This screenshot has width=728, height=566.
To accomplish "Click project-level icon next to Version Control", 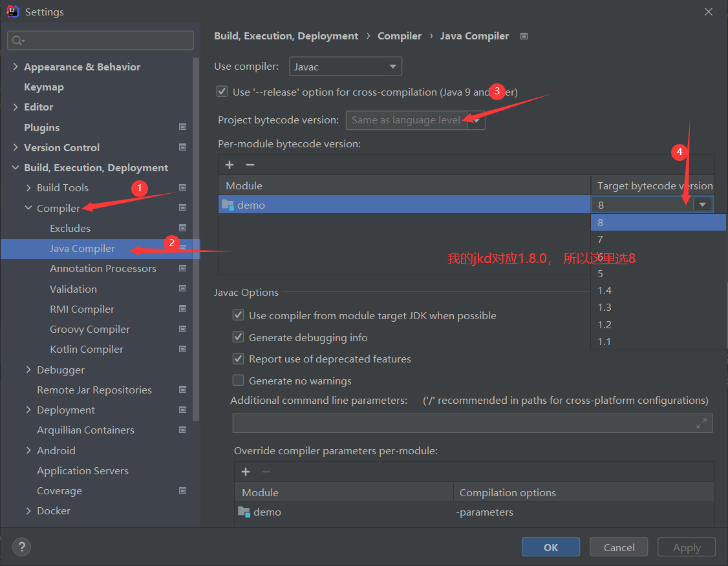I will pyautogui.click(x=182, y=147).
